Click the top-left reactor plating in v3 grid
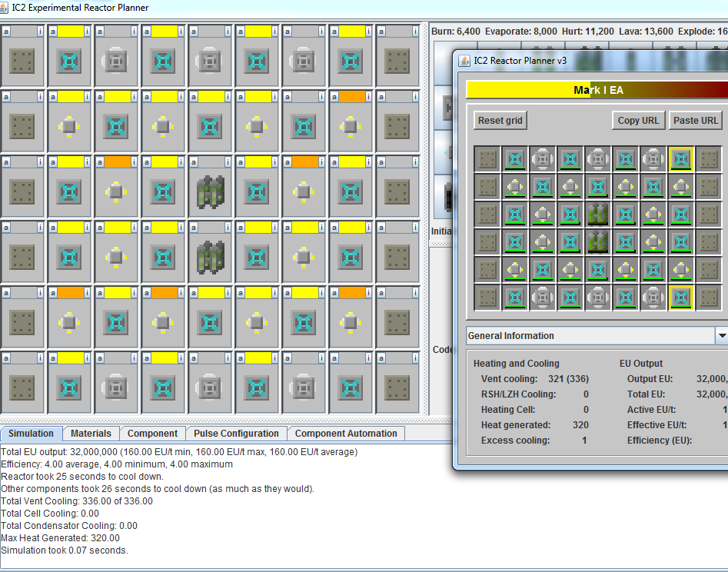This screenshot has width=728, height=572. tap(487, 159)
